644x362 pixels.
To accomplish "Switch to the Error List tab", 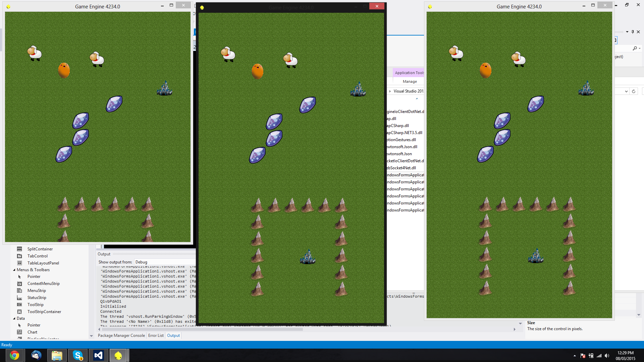I will (156, 336).
